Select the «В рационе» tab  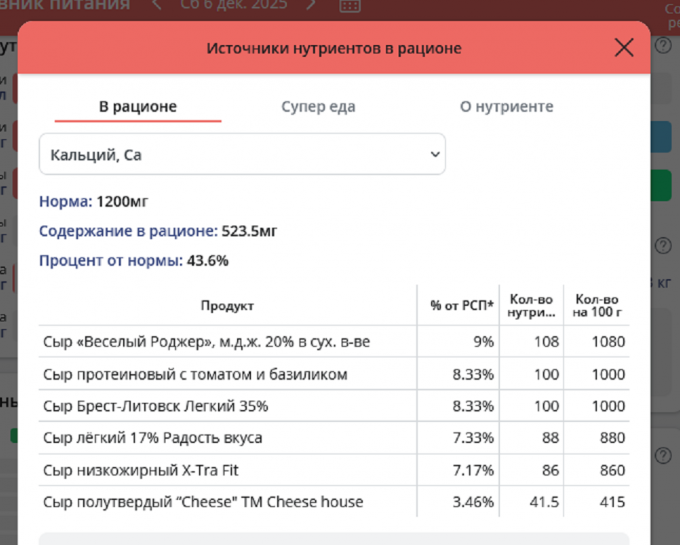coord(138,107)
